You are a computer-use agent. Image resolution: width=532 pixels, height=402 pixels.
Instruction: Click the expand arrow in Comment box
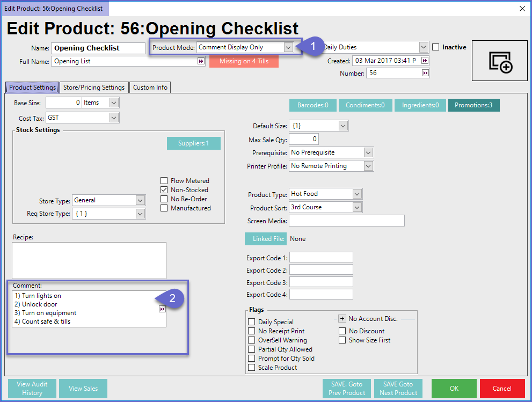coord(162,309)
